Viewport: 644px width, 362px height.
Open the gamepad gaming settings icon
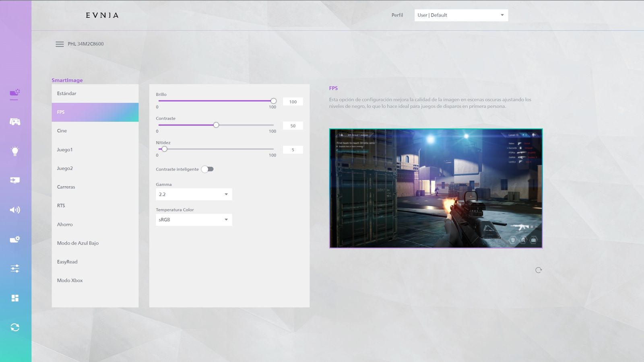click(15, 122)
